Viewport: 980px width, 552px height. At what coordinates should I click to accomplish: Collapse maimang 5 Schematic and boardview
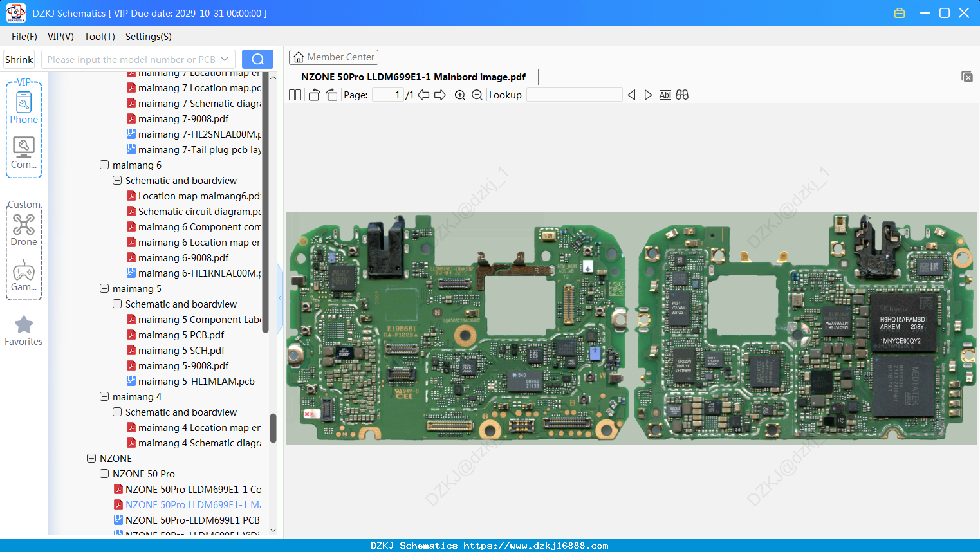point(117,304)
